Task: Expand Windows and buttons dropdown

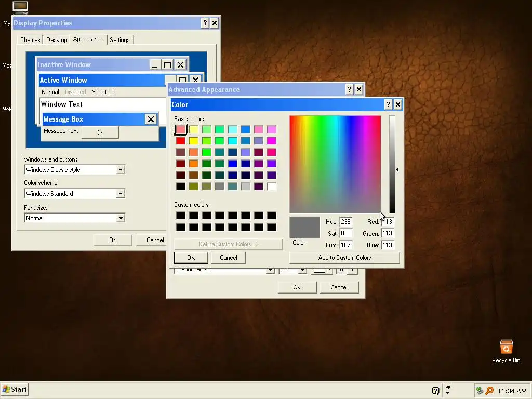Action: pos(121,170)
